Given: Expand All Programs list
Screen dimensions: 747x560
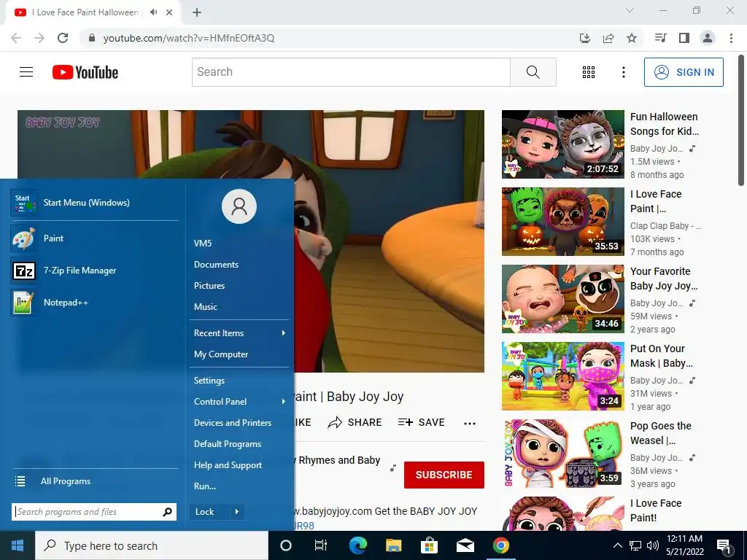Looking at the screenshot, I should click(94, 481).
